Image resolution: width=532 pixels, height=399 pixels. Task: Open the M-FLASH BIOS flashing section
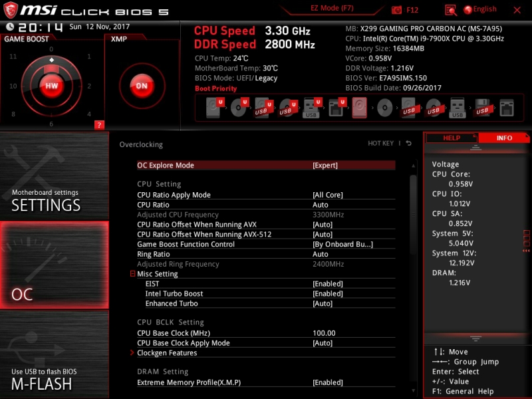55,354
